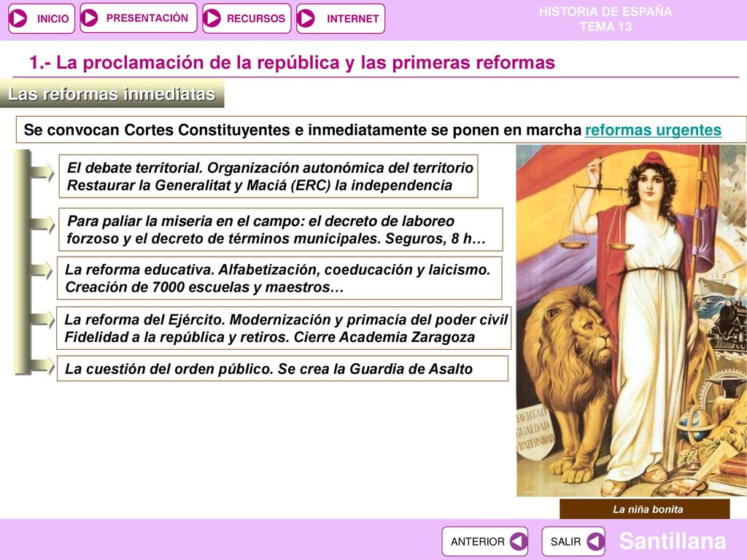The height and width of the screenshot is (560, 747).
Task: Click the title 'La proclamación de la república'
Action: [292, 63]
